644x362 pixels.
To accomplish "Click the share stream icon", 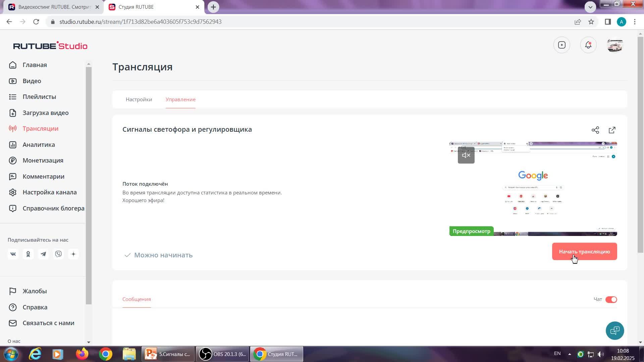I will coord(595,130).
